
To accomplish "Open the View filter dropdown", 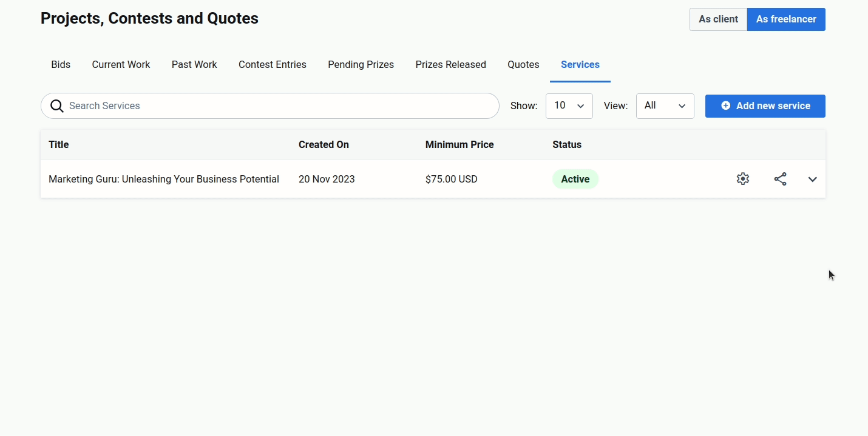I will point(665,106).
